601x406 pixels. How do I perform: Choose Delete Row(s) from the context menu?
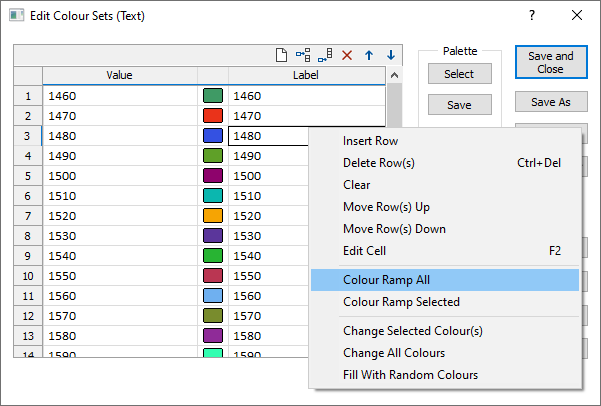tap(445, 163)
